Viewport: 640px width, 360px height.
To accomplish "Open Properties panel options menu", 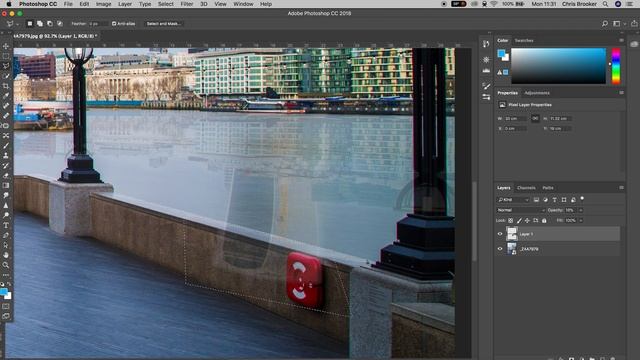I will click(621, 93).
